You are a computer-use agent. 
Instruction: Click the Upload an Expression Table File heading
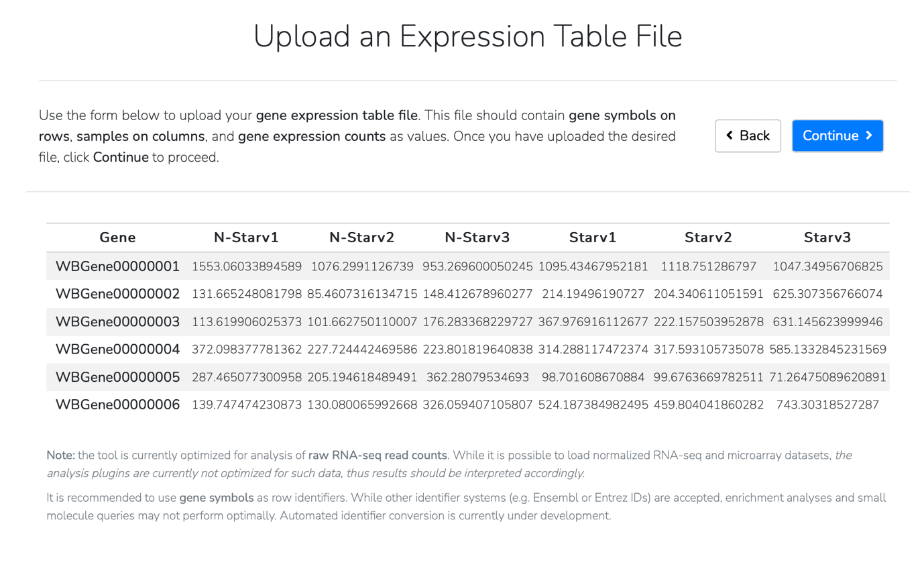pyautogui.click(x=467, y=36)
